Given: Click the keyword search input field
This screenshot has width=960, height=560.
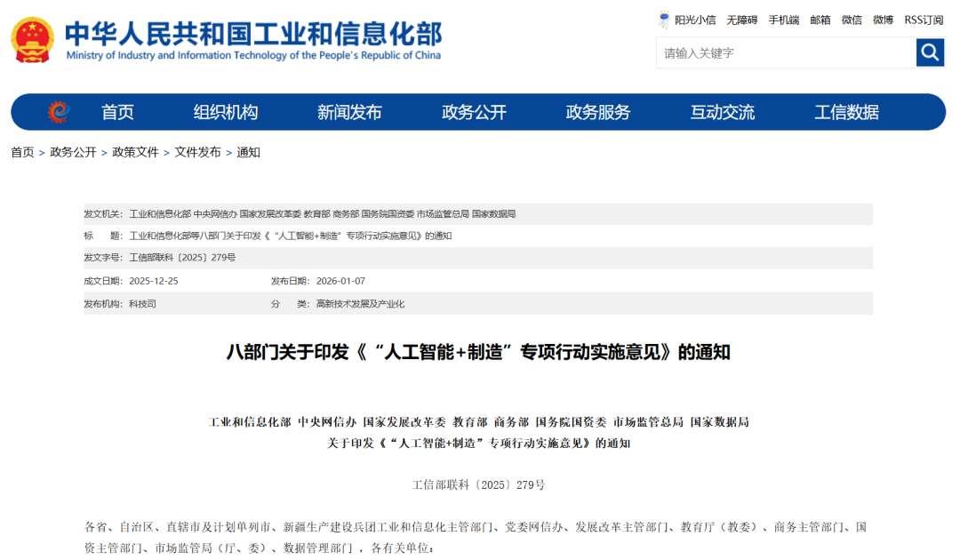Looking at the screenshot, I should click(786, 52).
